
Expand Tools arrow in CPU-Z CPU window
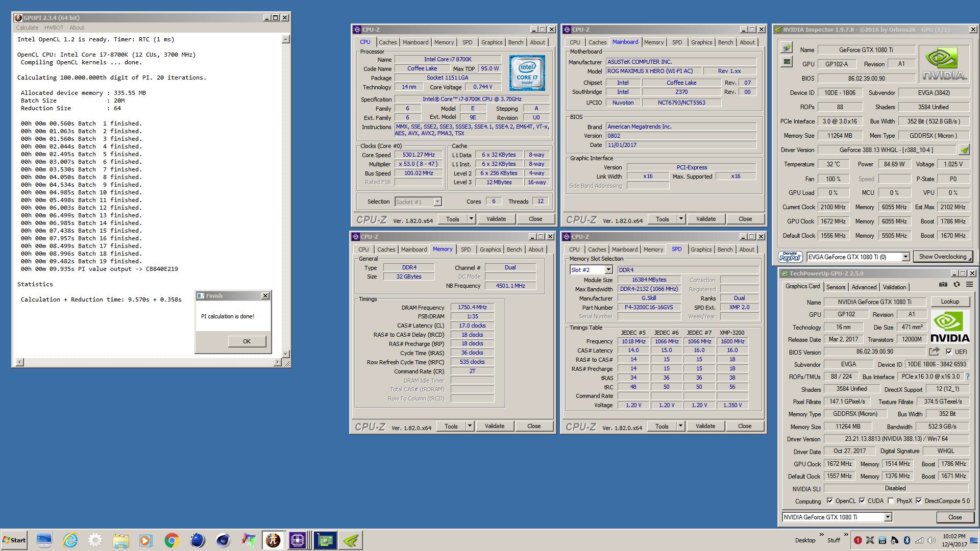click(471, 219)
